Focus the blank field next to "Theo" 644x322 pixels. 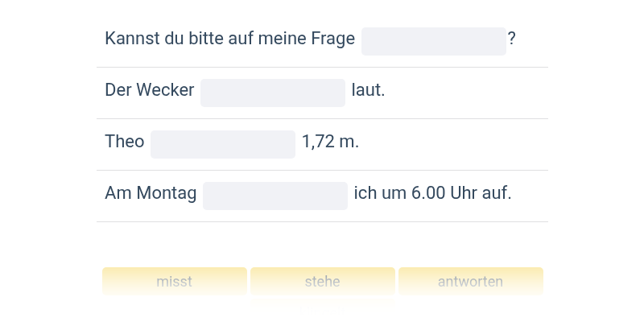point(222,144)
